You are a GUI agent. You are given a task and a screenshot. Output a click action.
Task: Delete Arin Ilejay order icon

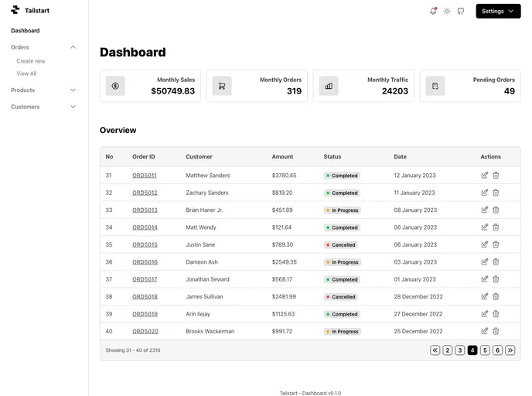496,313
